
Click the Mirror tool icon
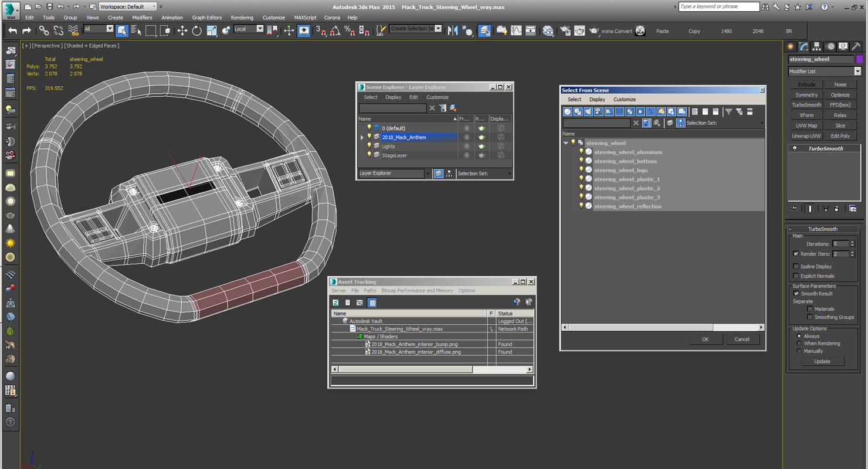pyautogui.click(x=453, y=30)
